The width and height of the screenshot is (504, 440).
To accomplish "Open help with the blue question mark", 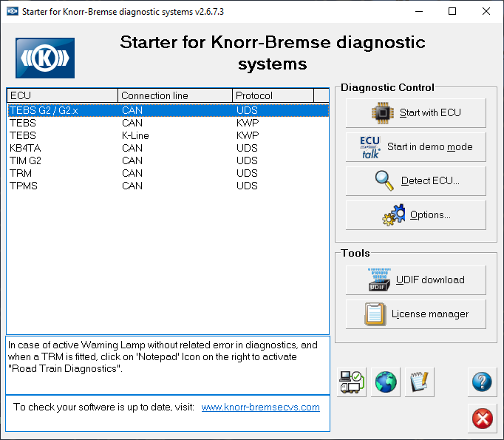I will (482, 382).
